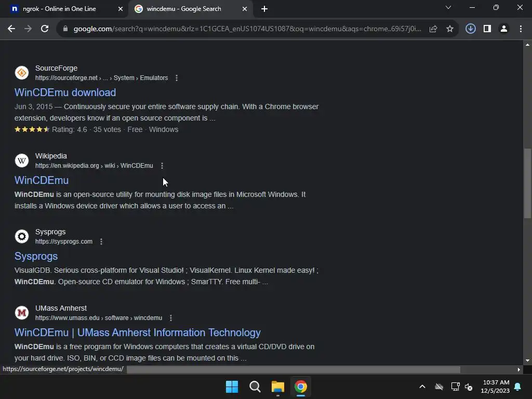
Task: Go back to the previous page
Action: (x=11, y=29)
